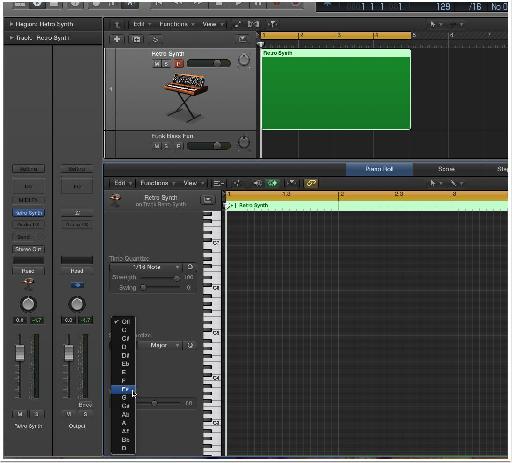Click Retro Synth channel strip volume fader
The image size is (512, 463).
coord(20,353)
